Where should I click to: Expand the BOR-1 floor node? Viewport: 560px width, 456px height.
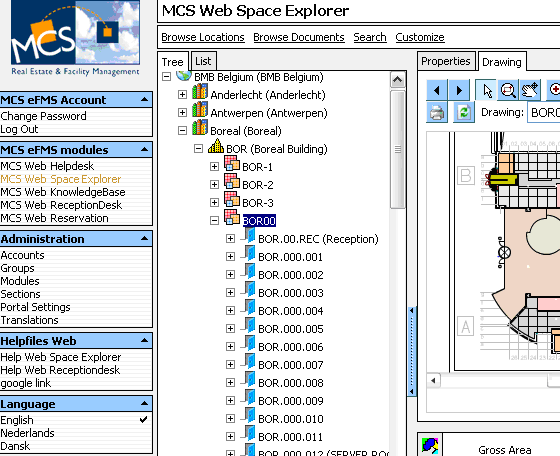(x=214, y=166)
